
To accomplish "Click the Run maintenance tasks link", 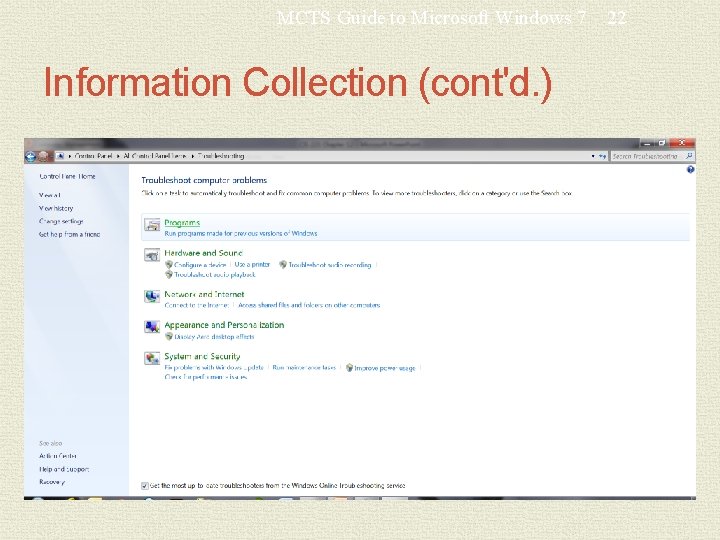I will (x=304, y=367).
